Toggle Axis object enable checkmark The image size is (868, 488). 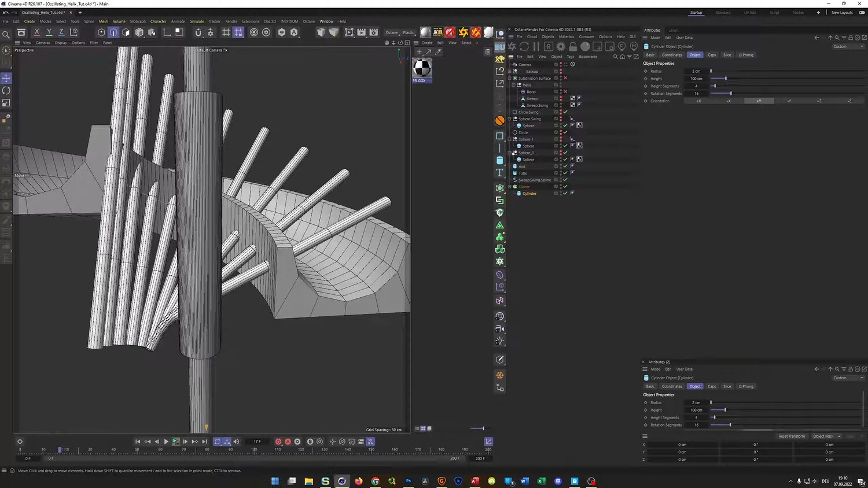coord(565,167)
